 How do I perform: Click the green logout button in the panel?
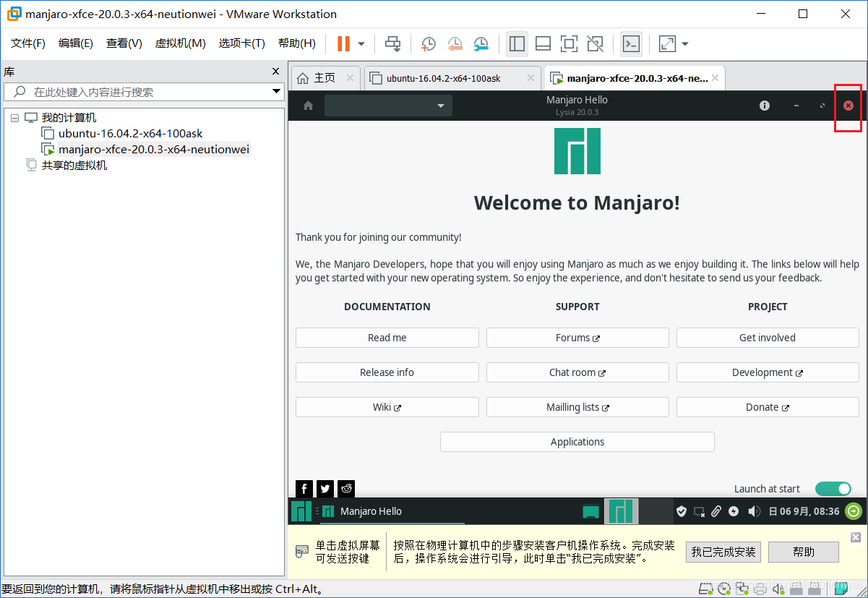tap(854, 511)
